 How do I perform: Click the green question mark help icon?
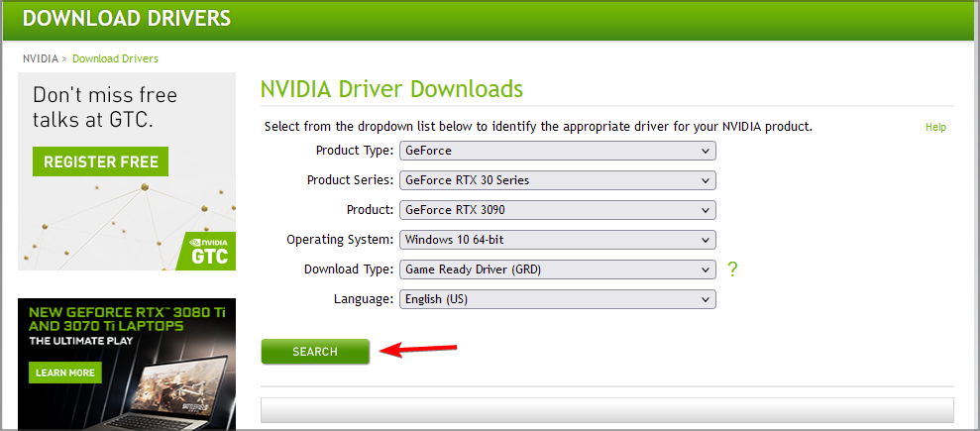click(x=732, y=269)
